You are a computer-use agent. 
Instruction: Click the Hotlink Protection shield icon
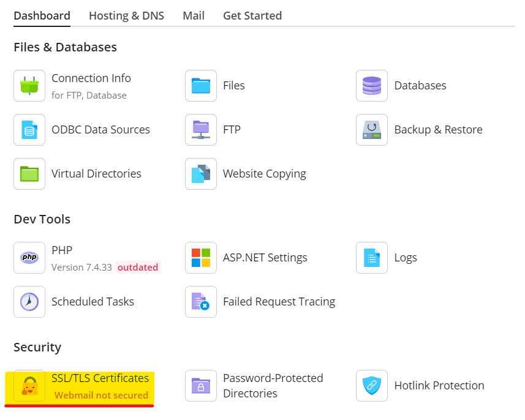click(x=372, y=386)
